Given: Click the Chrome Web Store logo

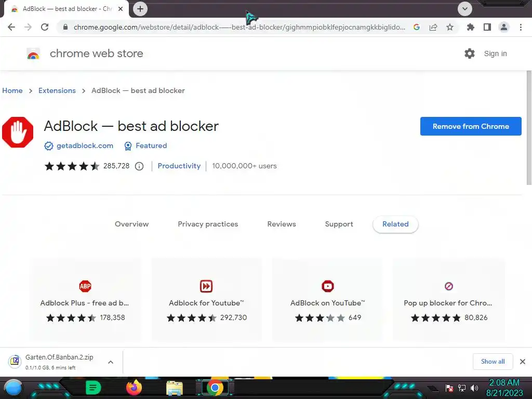Looking at the screenshot, I should 33,54.
